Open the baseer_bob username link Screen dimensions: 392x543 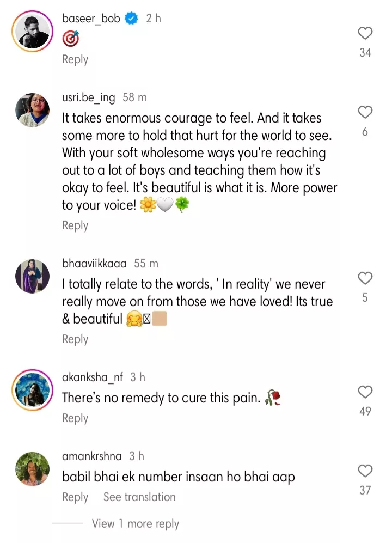point(91,19)
